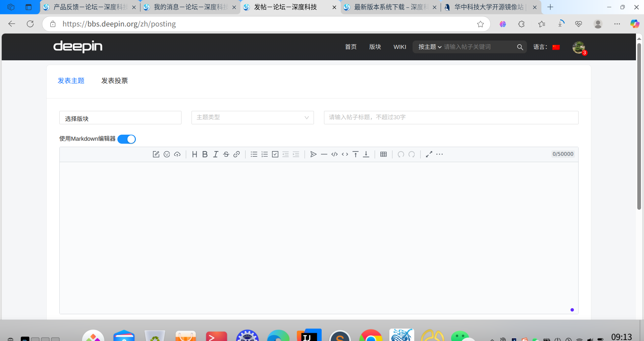Image resolution: width=644 pixels, height=341 pixels.
Task: Redo the last edit in editor
Action: (412, 154)
